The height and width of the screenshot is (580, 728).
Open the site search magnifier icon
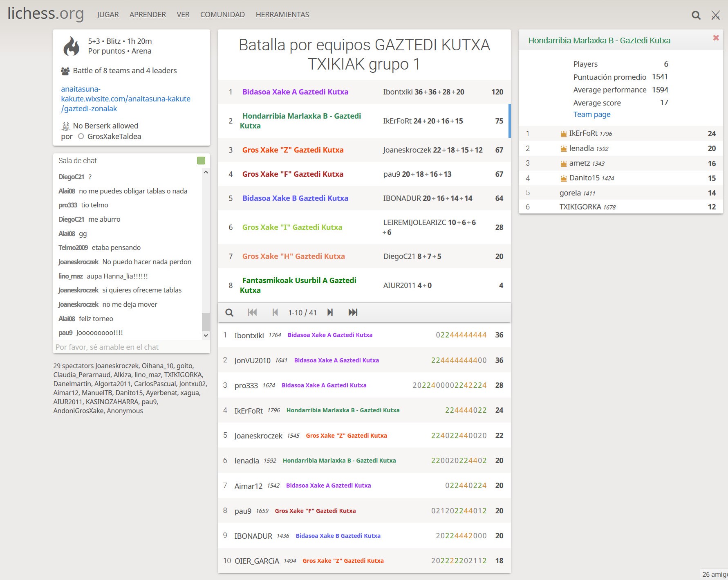click(x=696, y=16)
